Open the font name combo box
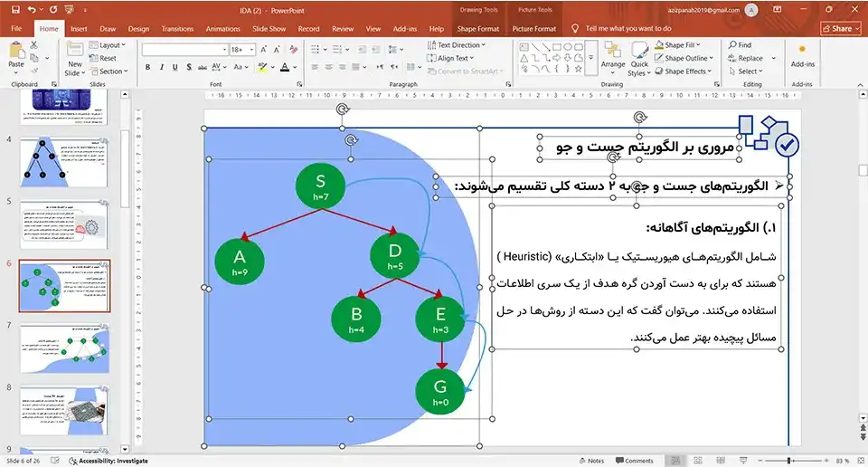Screen dimensions: 868x467 coord(184,49)
